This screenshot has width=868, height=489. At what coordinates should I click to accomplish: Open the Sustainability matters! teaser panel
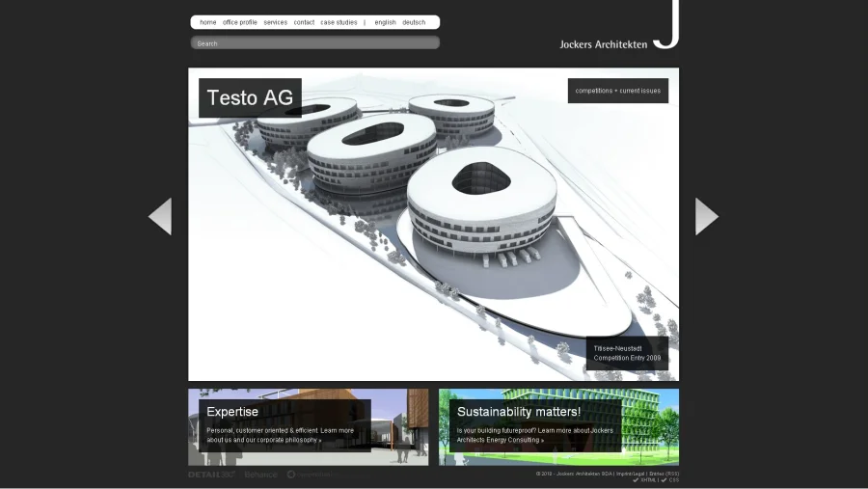(558, 426)
